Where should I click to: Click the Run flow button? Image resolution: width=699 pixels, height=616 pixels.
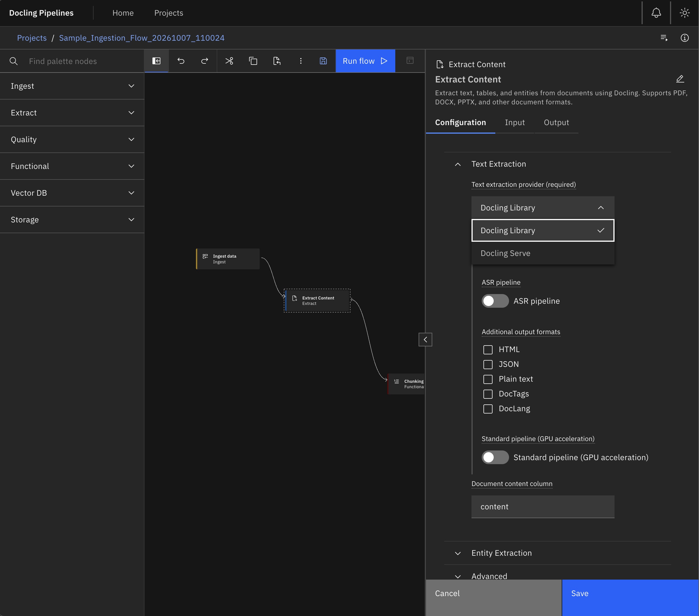[365, 61]
